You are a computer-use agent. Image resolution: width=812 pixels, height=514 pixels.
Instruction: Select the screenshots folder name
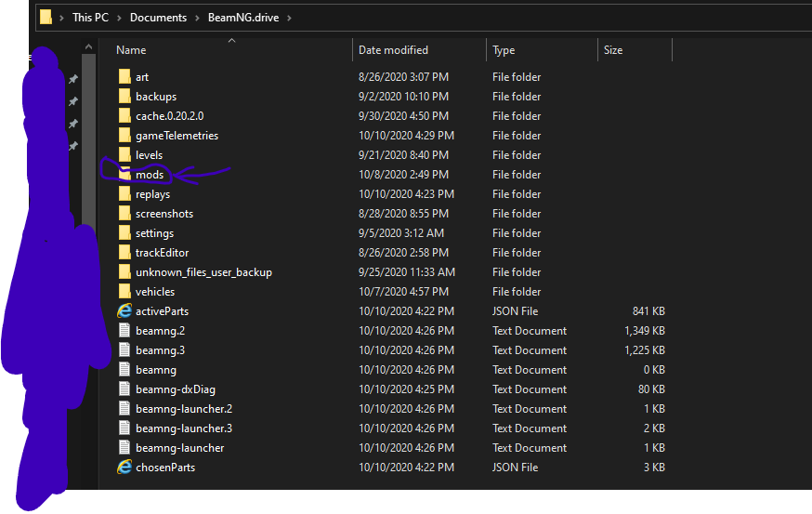click(164, 214)
